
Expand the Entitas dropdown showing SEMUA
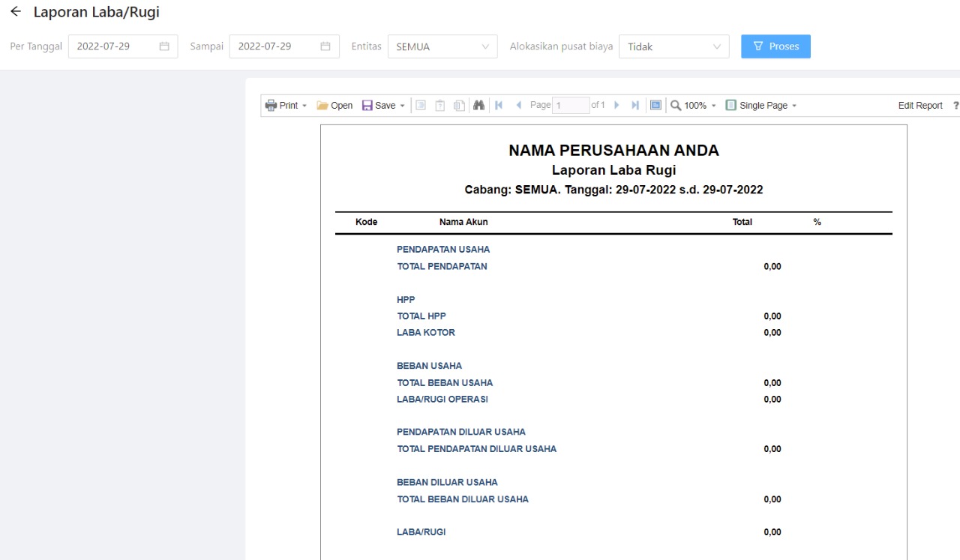pos(442,46)
